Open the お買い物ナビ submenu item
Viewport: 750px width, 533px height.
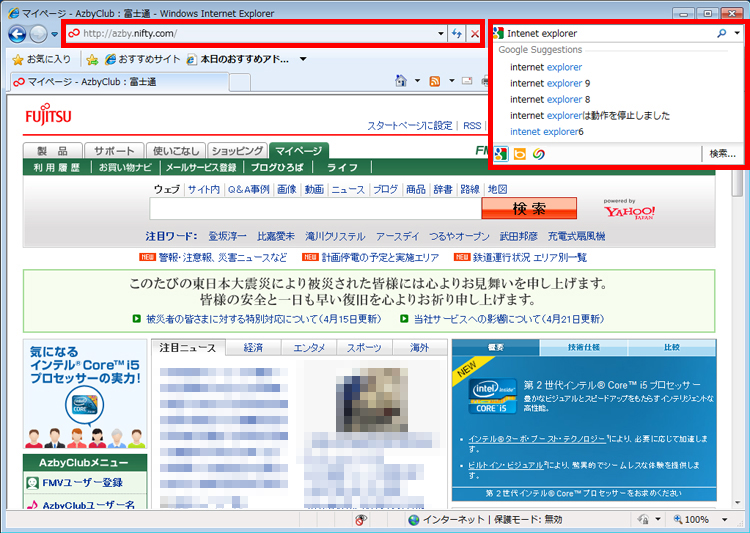point(125,167)
